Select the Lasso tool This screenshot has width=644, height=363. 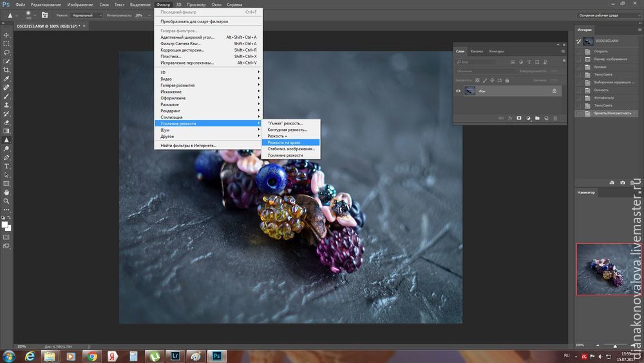[6, 52]
